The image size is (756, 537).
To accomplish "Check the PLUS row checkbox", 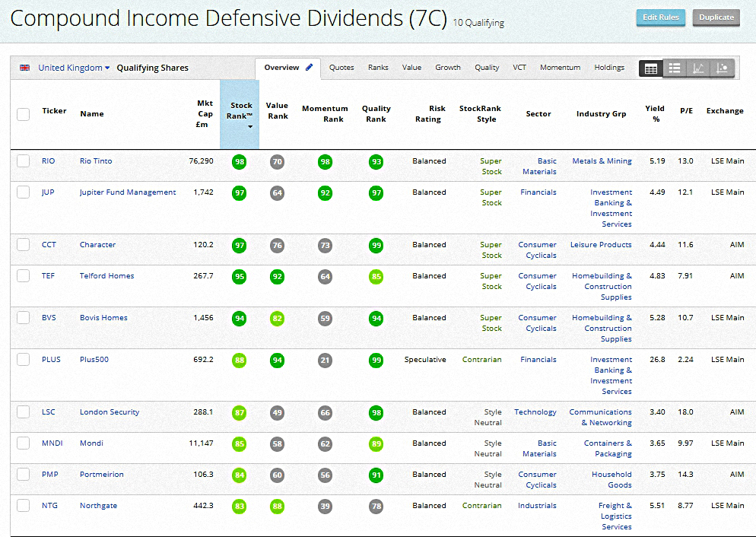I will [x=23, y=360].
